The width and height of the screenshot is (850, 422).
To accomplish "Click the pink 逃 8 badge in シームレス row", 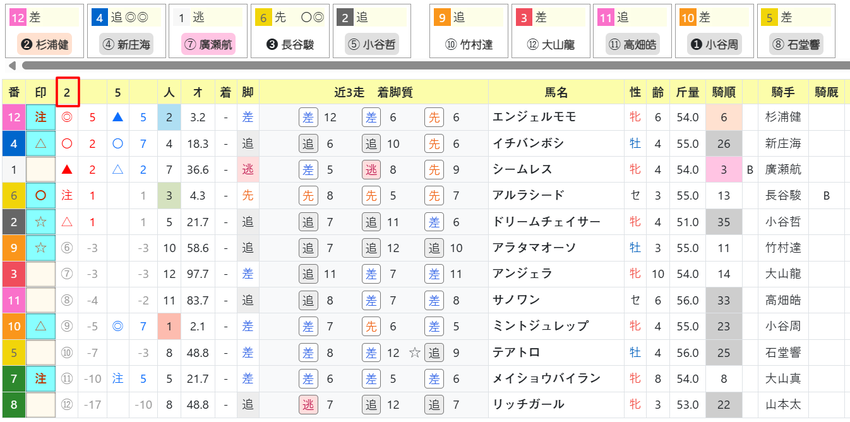I will tap(381, 169).
